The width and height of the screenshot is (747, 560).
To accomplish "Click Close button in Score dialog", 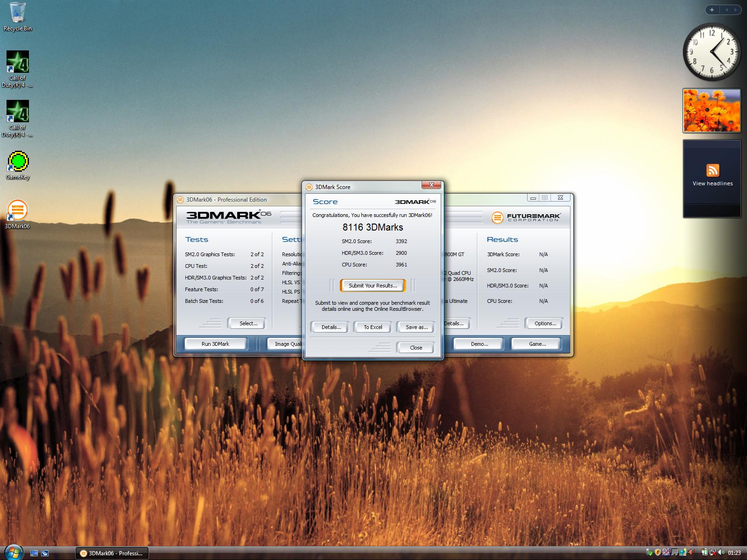I will tap(416, 348).
